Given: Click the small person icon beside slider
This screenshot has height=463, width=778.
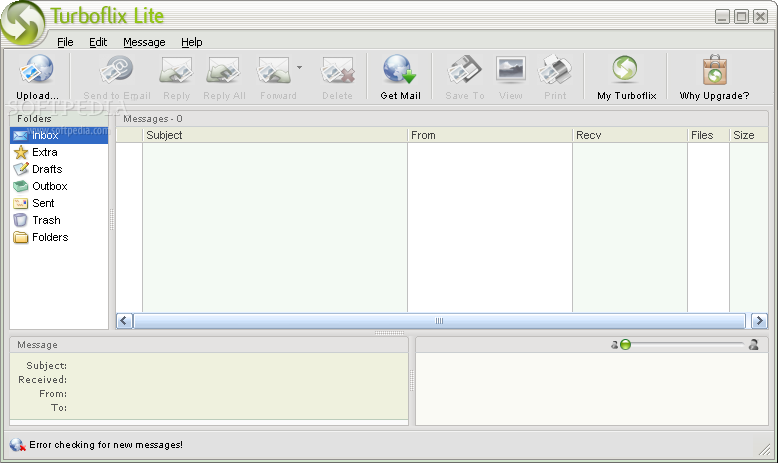Looking at the screenshot, I should 614,344.
